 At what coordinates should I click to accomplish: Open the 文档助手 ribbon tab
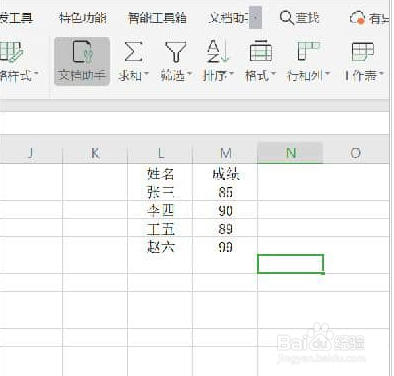[228, 18]
